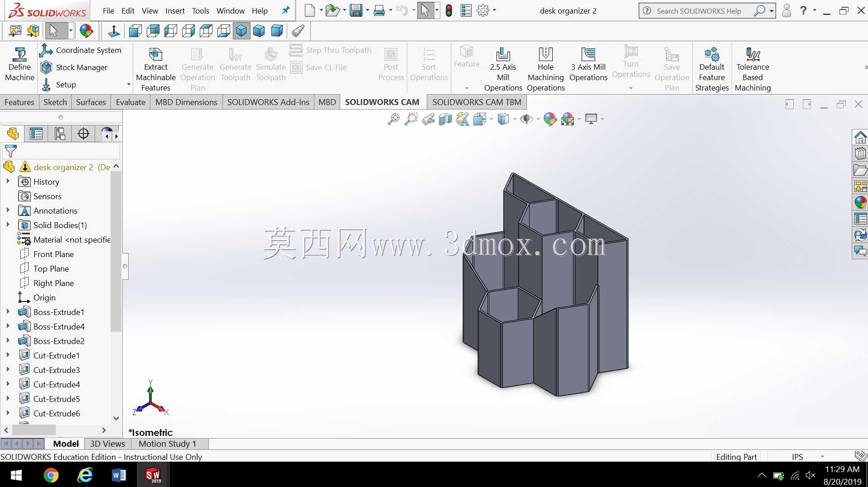Launch Tolerance Based Machining
The width and height of the screenshot is (868, 487).
click(x=752, y=70)
